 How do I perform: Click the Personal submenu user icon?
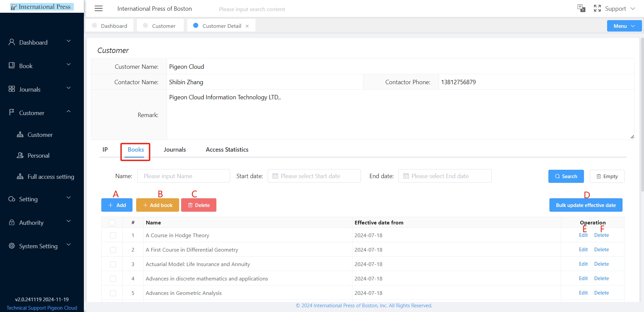pos(20,155)
